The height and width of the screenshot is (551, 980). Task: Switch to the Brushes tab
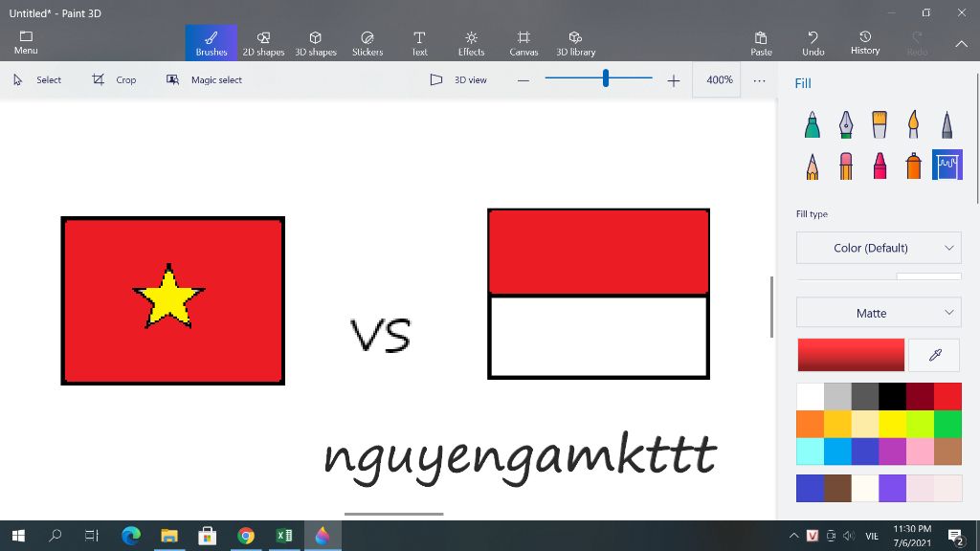(212, 43)
